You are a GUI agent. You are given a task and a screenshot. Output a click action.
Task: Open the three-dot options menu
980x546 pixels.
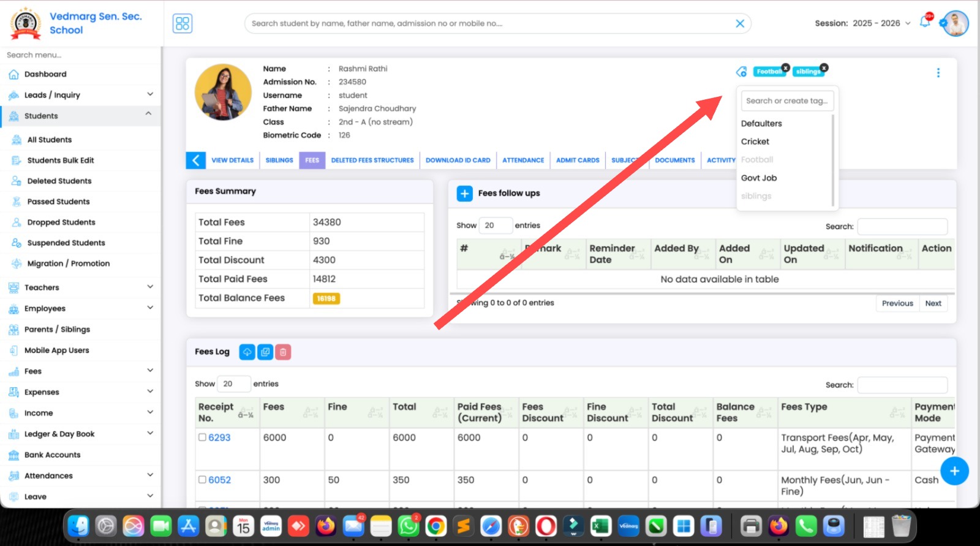938,73
